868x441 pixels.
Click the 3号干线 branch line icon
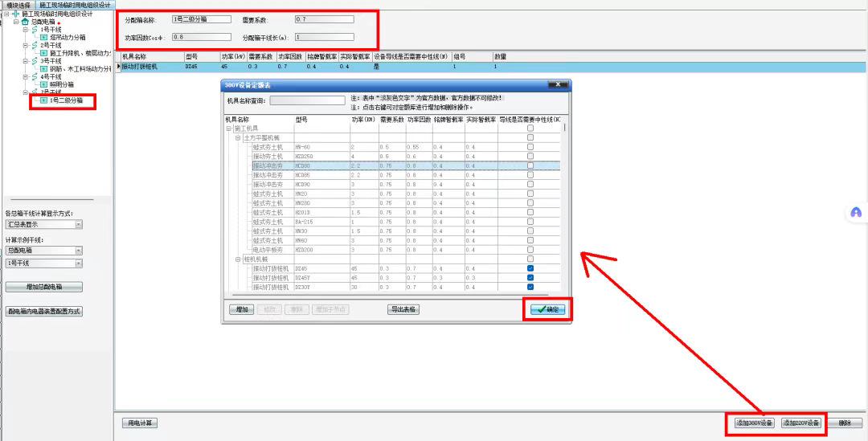click(x=35, y=61)
